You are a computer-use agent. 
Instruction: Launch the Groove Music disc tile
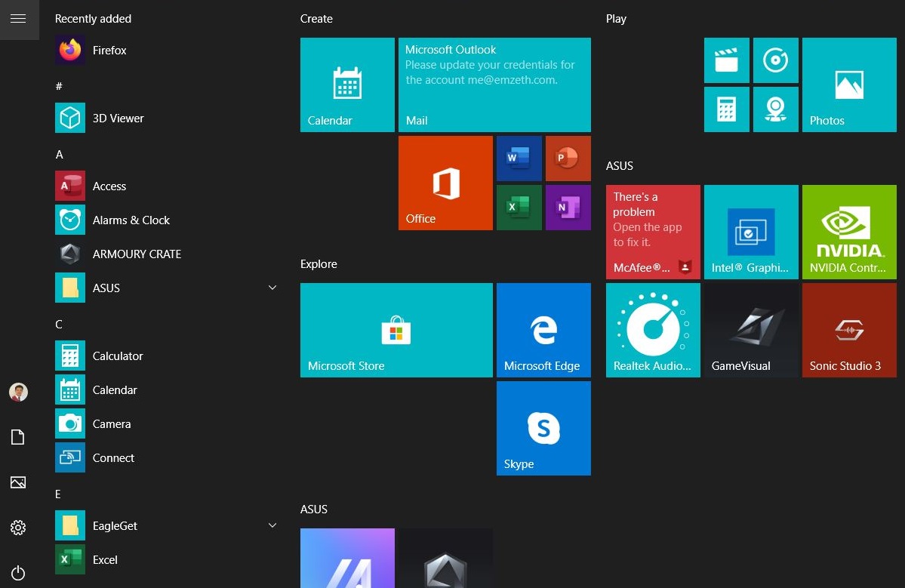point(775,60)
